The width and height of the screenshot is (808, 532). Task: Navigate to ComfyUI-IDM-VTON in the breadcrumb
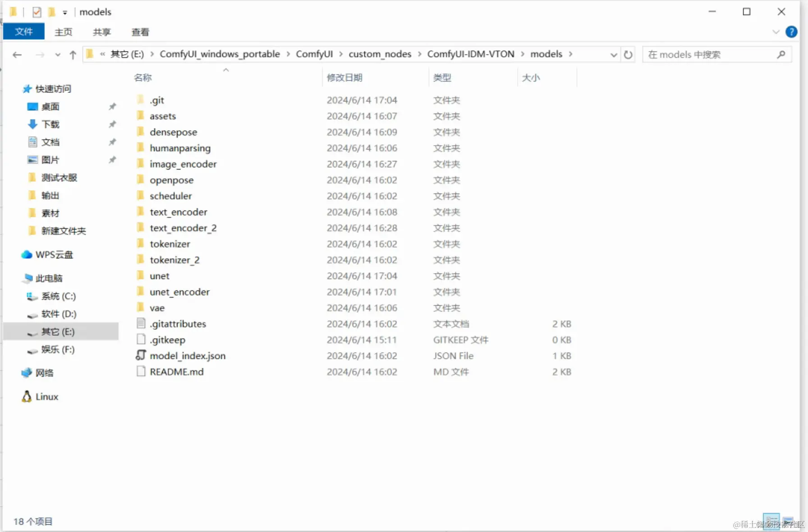471,54
